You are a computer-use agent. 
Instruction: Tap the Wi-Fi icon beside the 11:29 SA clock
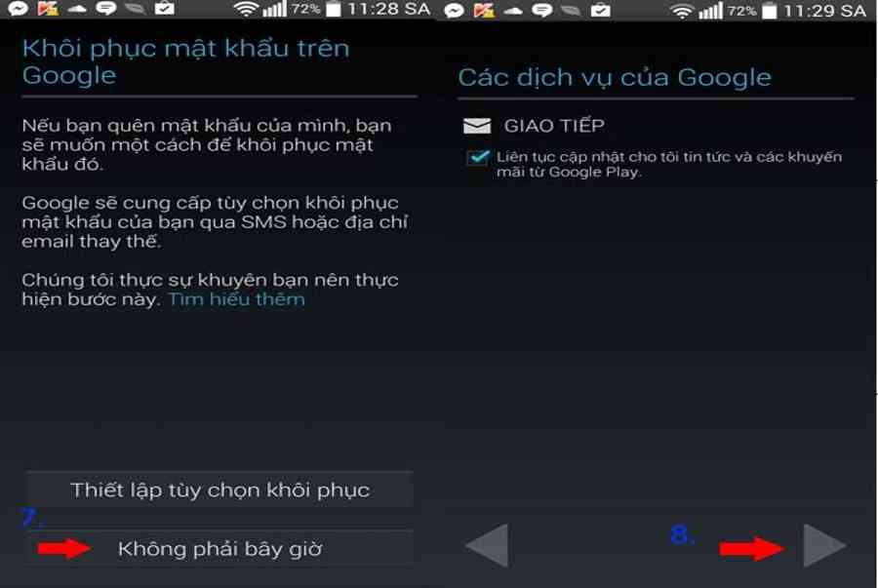[x=682, y=11]
